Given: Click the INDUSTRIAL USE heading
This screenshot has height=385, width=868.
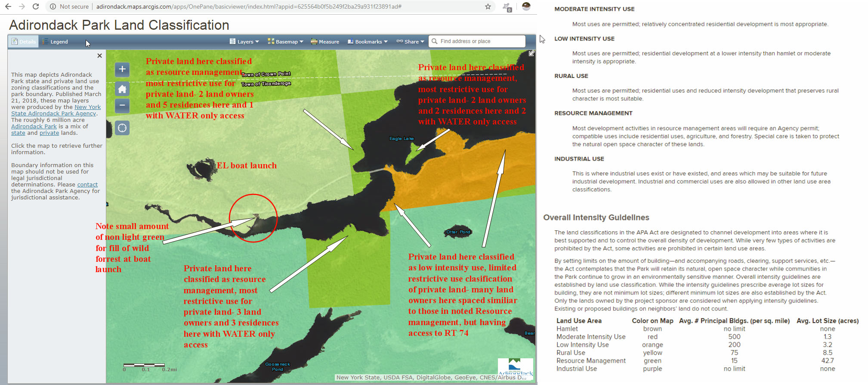Looking at the screenshot, I should pyautogui.click(x=579, y=159).
